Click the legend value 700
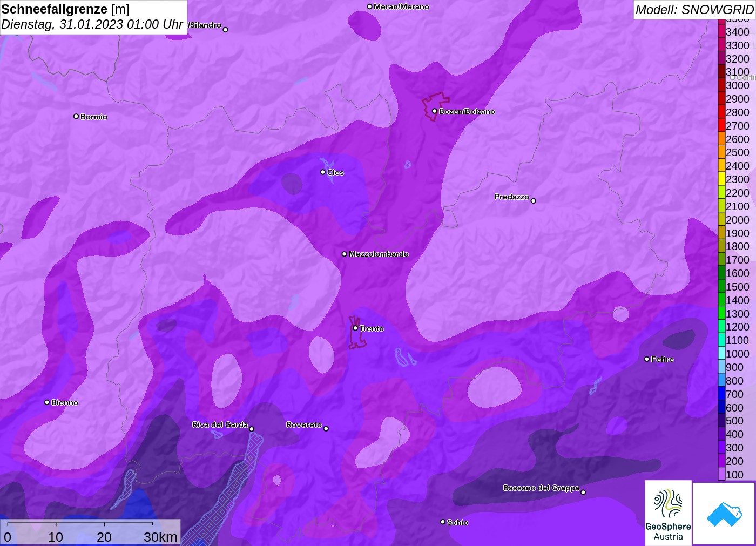This screenshot has height=546, width=756. coord(734,394)
